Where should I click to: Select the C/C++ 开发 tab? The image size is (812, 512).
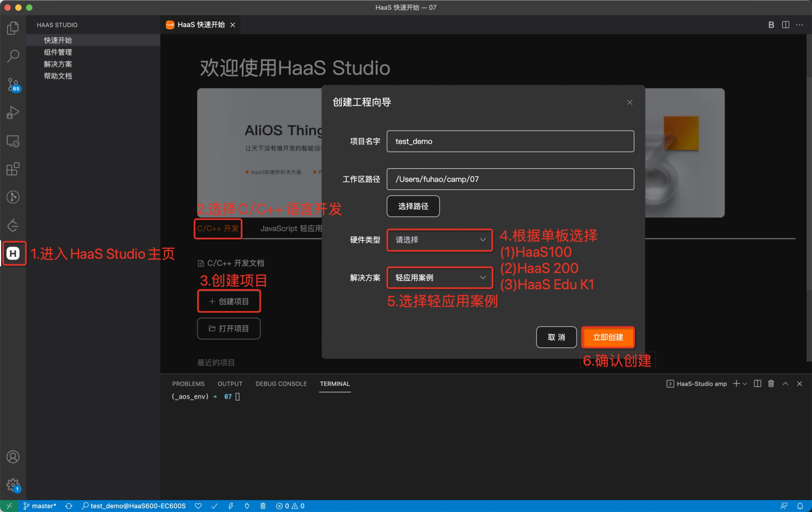point(218,229)
